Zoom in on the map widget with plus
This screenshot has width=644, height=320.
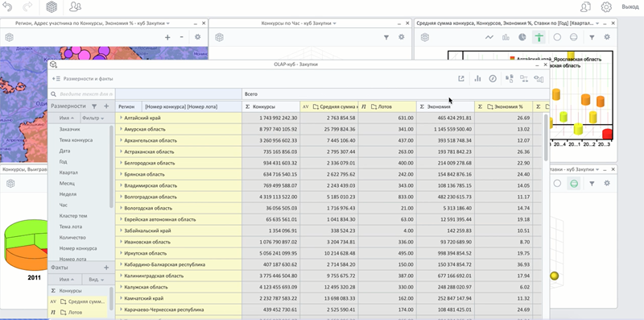click(167, 37)
